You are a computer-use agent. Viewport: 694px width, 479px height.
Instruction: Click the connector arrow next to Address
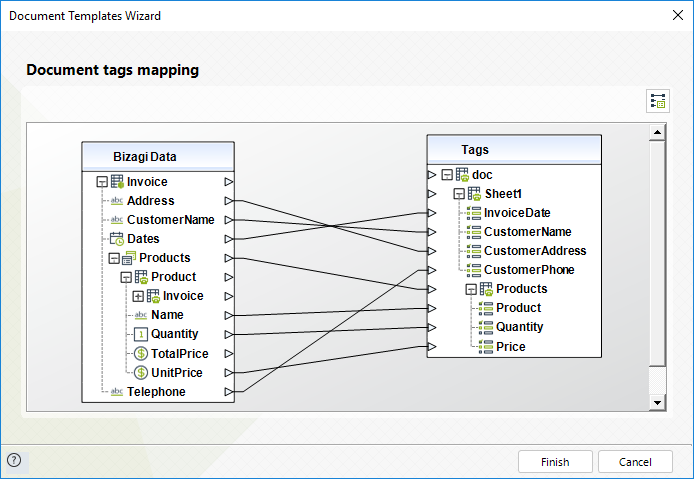pyautogui.click(x=228, y=201)
